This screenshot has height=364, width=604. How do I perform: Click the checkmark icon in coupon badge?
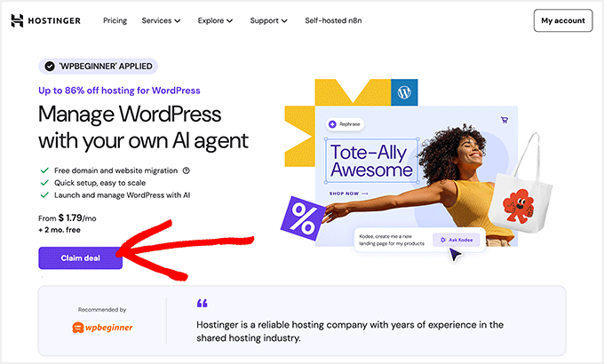[50, 67]
